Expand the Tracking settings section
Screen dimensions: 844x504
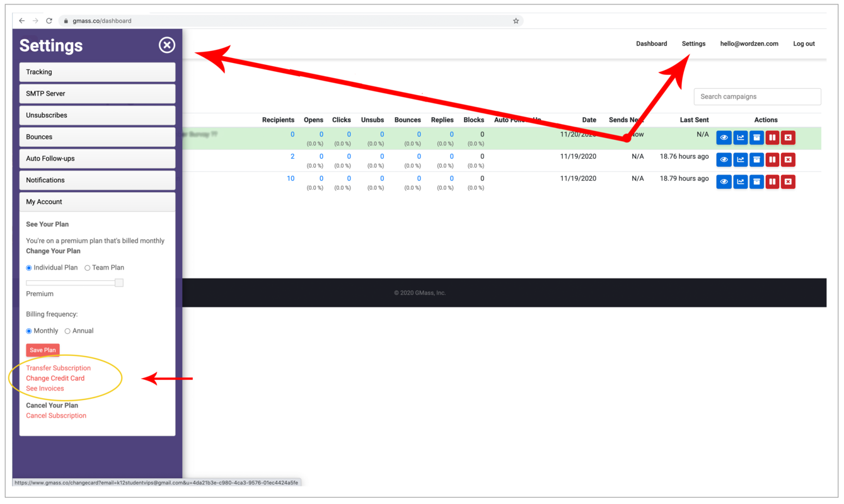[x=97, y=72]
